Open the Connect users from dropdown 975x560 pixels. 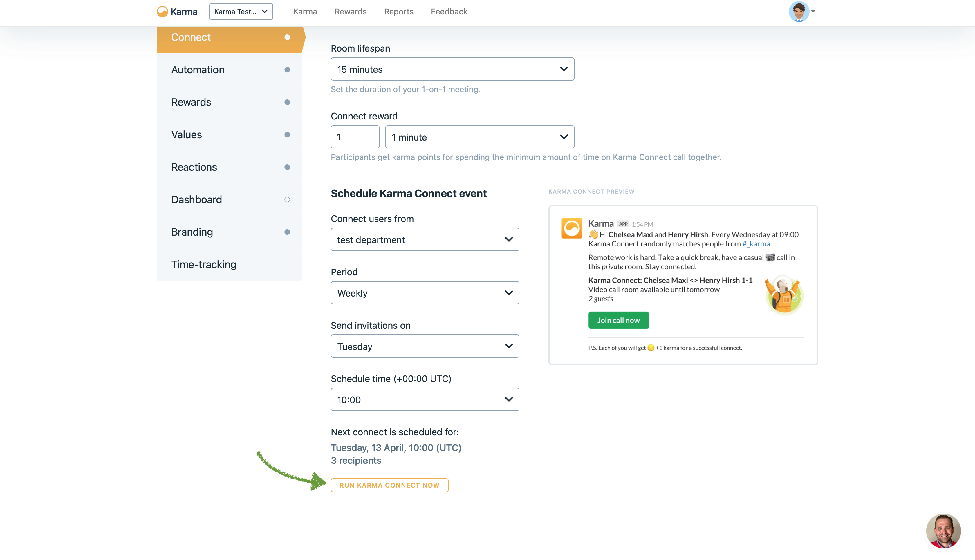pos(425,240)
